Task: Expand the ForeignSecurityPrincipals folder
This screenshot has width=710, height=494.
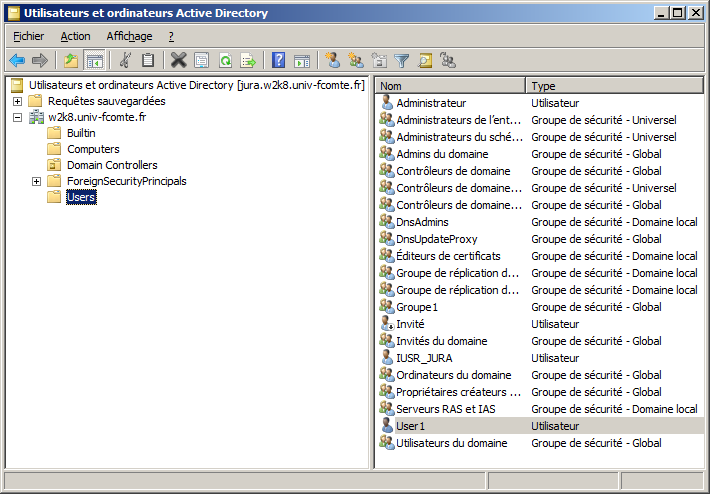Action: (x=36, y=181)
